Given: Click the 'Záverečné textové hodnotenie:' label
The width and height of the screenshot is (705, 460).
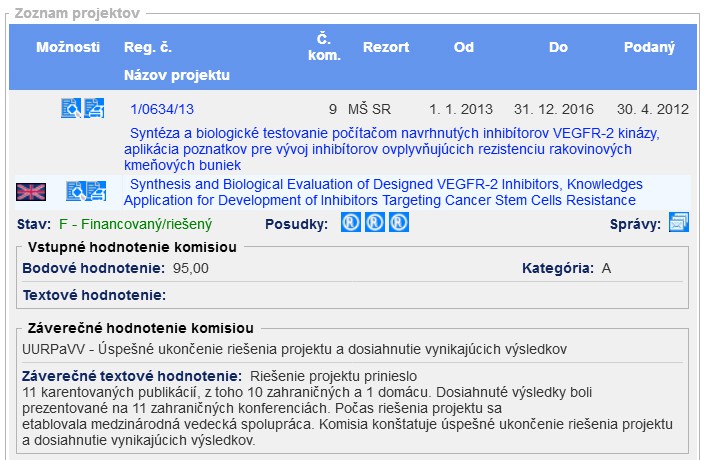Looking at the screenshot, I should click(x=132, y=376).
